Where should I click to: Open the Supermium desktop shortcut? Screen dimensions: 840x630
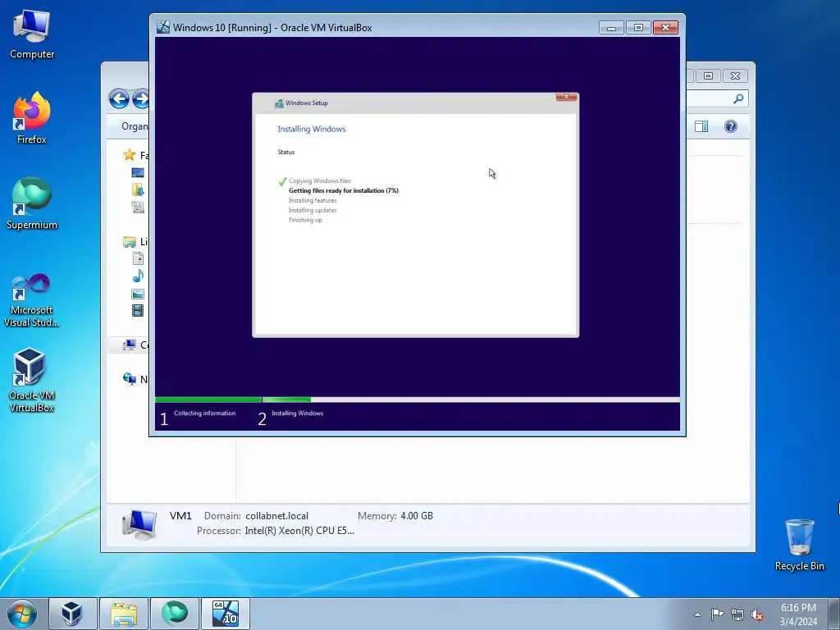tap(32, 203)
